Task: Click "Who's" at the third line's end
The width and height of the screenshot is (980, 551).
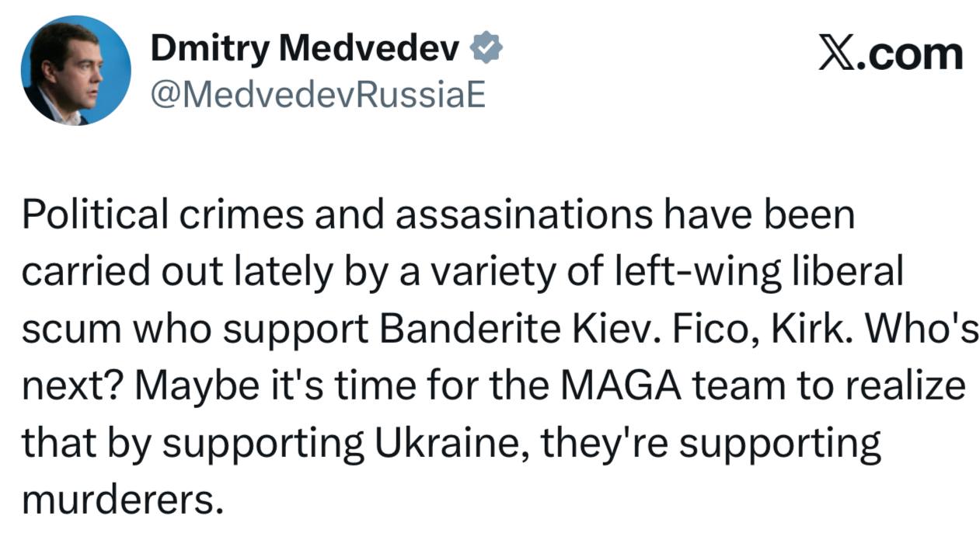Action: pos(921,330)
